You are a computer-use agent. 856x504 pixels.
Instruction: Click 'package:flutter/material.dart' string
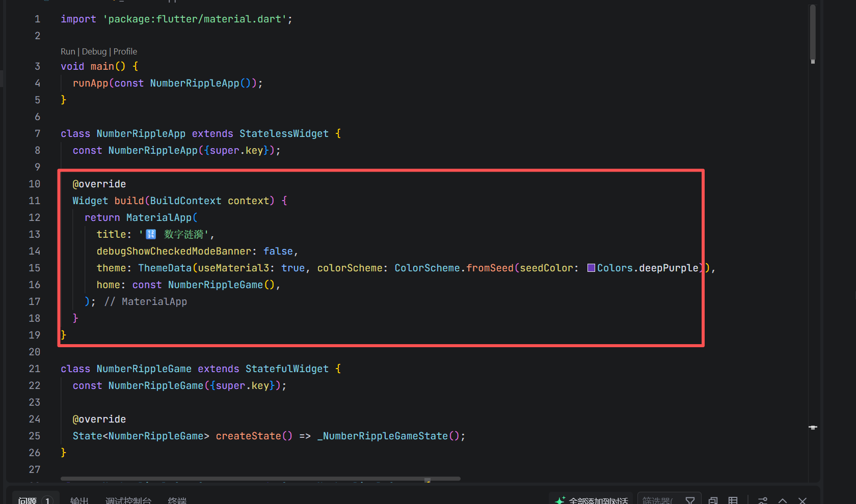tap(195, 19)
